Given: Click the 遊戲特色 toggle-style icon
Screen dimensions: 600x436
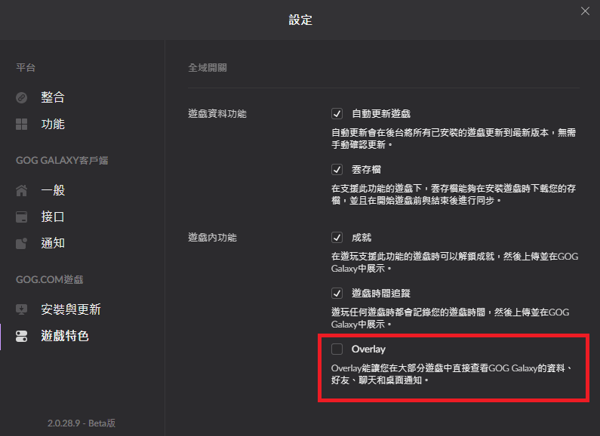Looking at the screenshot, I should pos(22,336).
